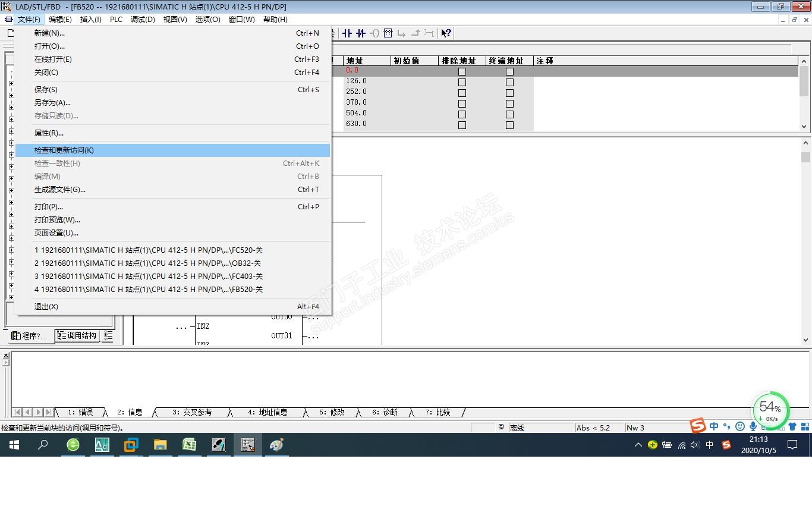The image size is (812, 528).
Task: Open the Windows Start menu
Action: pyautogui.click(x=14, y=445)
